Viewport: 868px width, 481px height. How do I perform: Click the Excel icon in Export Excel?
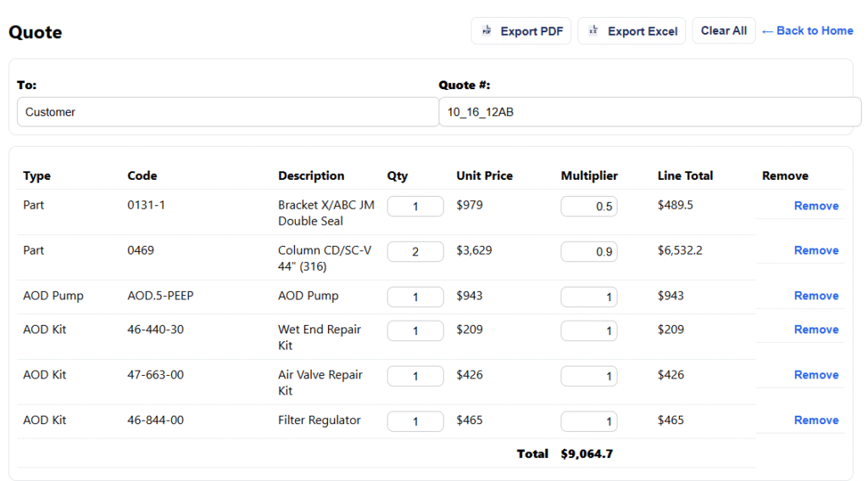[x=593, y=31]
